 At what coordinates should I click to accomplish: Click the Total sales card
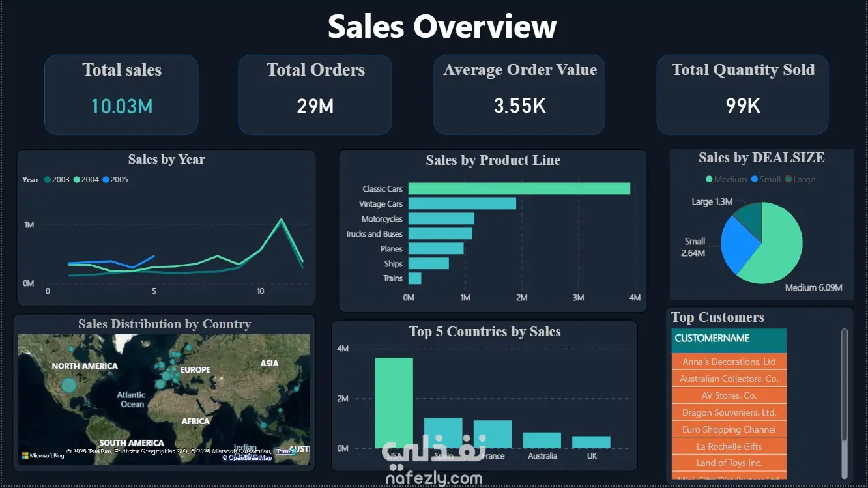click(x=121, y=94)
